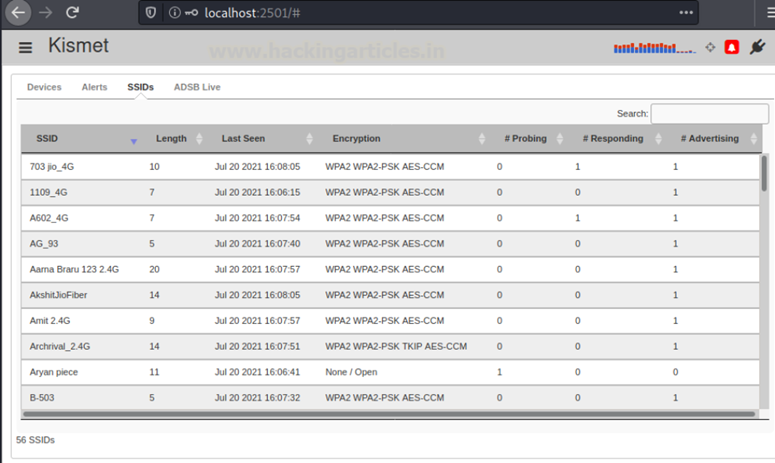Sort table by Length column
The image size is (775, 463).
174,138
